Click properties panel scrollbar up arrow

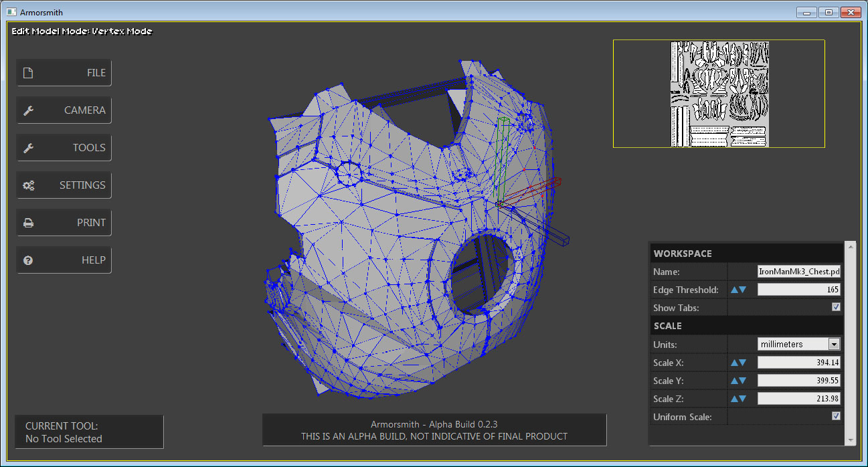click(851, 247)
